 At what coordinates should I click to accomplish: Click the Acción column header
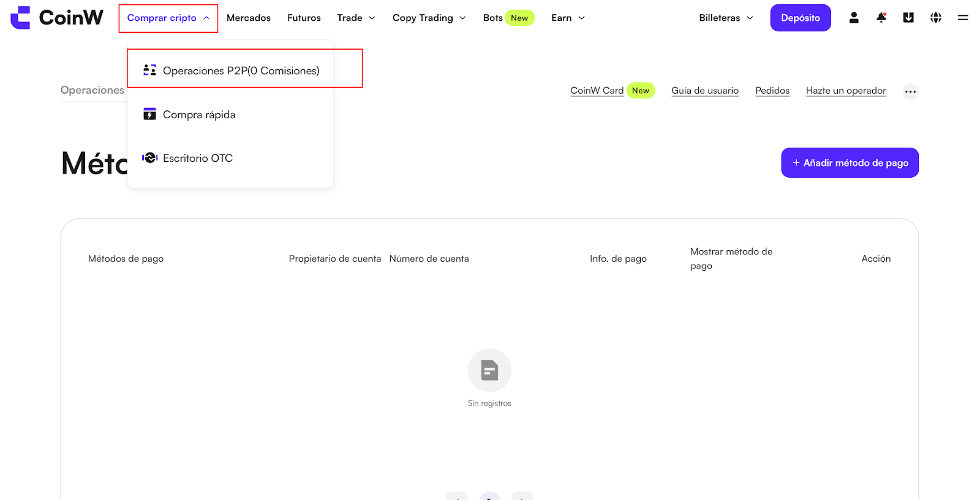pyautogui.click(x=876, y=259)
